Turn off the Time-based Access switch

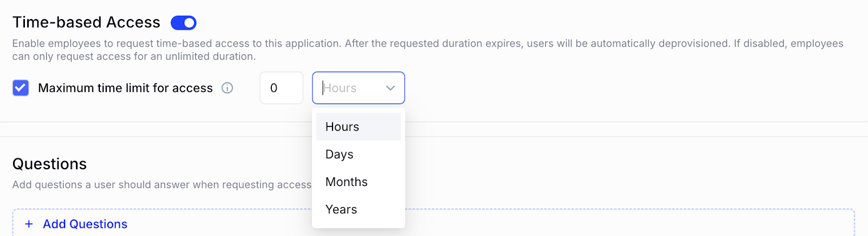pyautogui.click(x=183, y=23)
